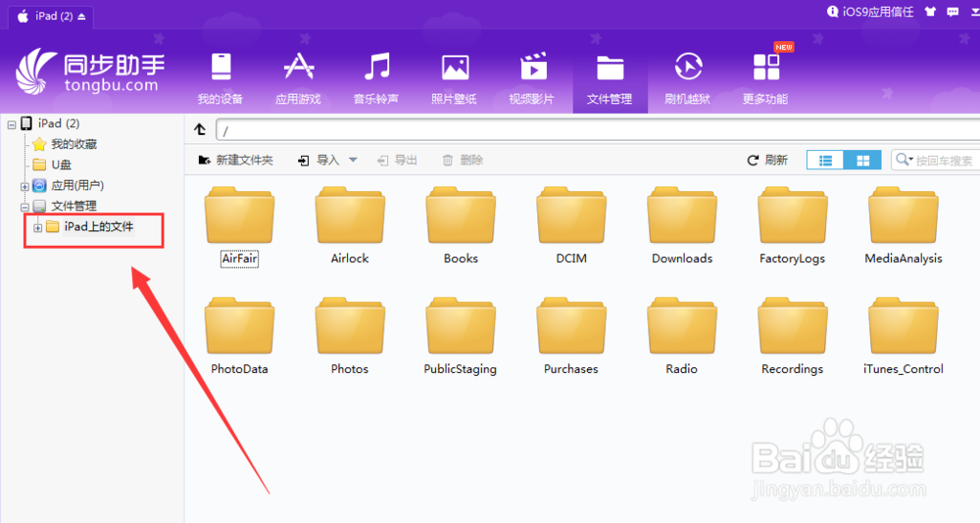The height and width of the screenshot is (523, 980).
Task: Select the MediaAnalysis folder
Action: pyautogui.click(x=904, y=226)
